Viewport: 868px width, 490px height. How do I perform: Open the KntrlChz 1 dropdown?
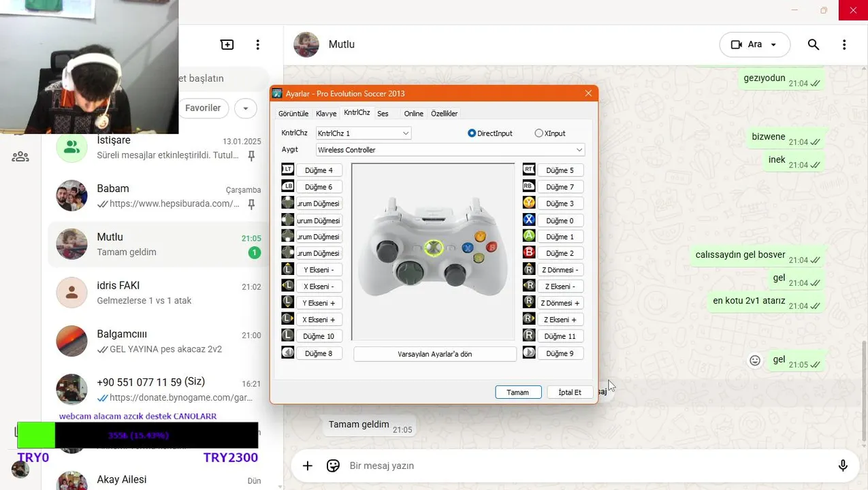(x=364, y=133)
